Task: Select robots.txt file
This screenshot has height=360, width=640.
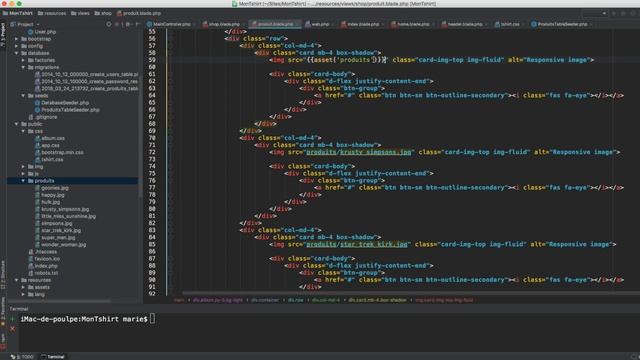Action: 43,273
